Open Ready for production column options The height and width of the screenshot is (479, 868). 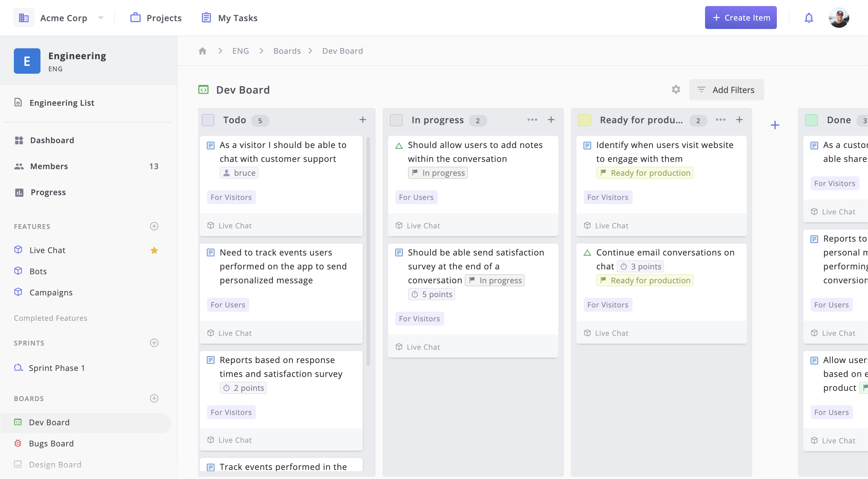click(x=720, y=120)
